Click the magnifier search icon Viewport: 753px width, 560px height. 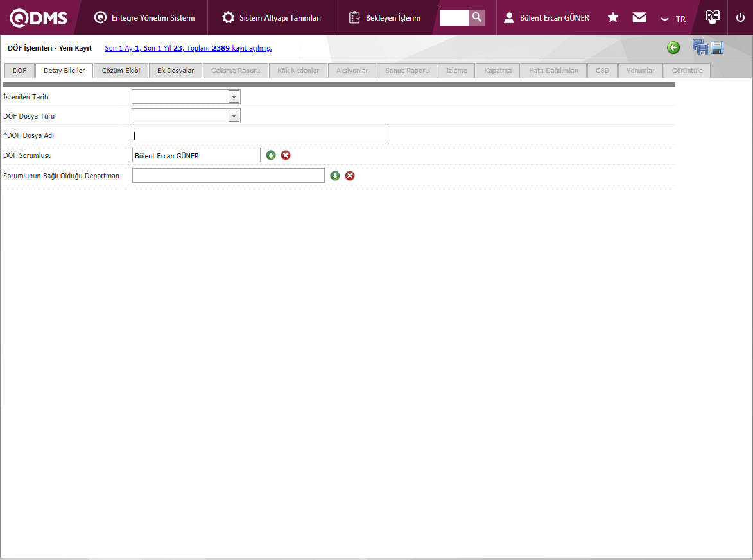477,17
